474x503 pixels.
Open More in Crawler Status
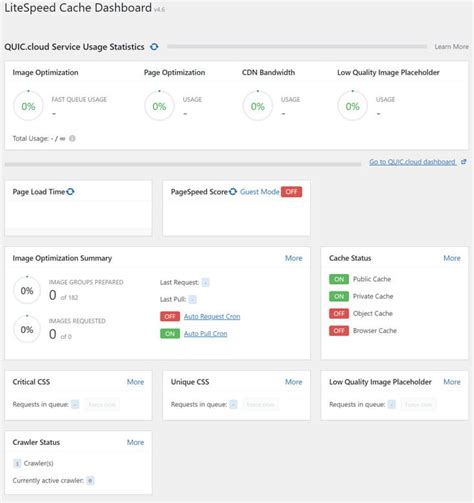click(135, 442)
